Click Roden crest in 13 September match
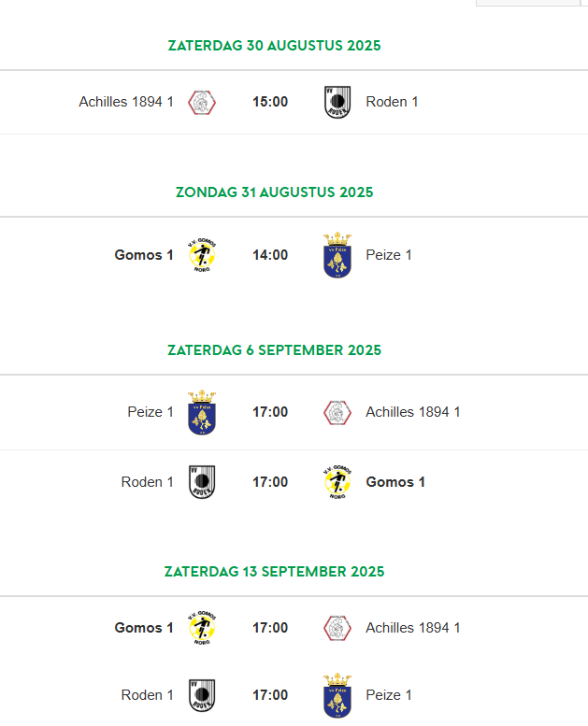Viewport: 588px width, 726px height. click(202, 695)
